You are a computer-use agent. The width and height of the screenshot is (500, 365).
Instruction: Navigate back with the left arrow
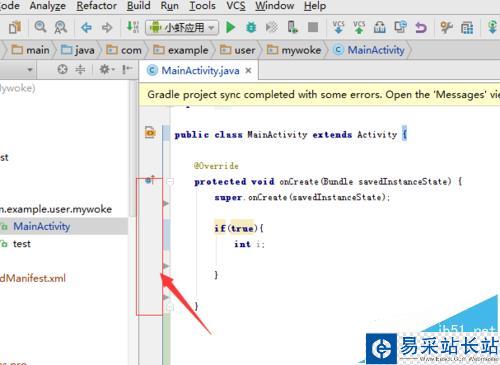(x=86, y=27)
